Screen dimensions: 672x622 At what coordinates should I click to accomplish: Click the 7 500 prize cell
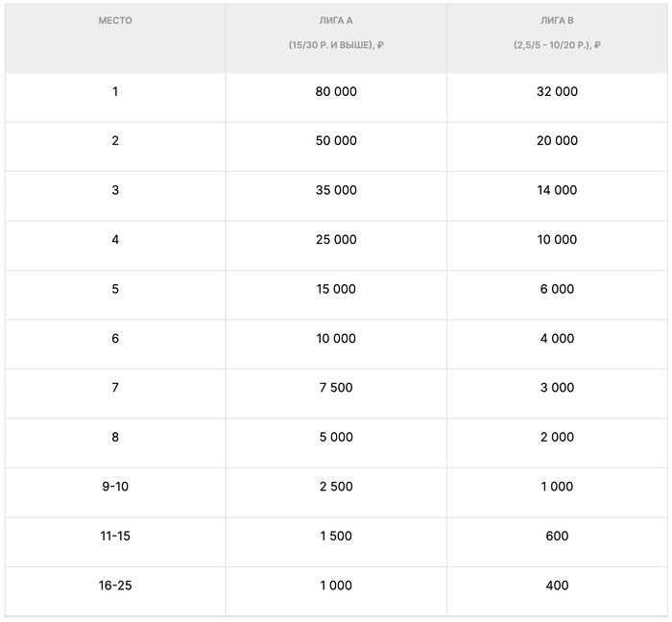point(336,388)
